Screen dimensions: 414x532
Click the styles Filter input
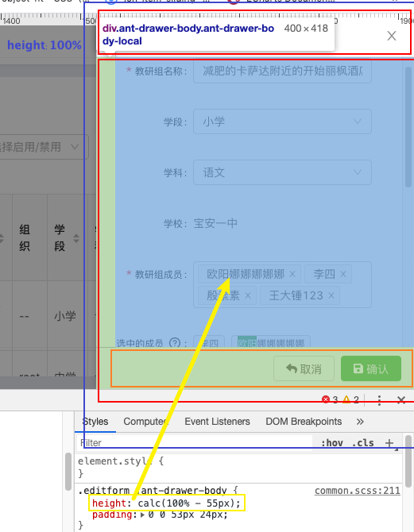(x=194, y=443)
